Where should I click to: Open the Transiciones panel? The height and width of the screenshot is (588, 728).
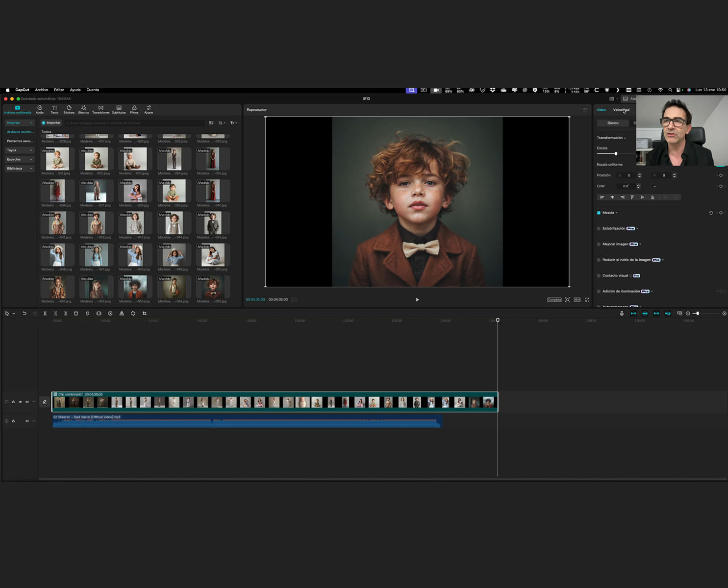pos(100,109)
